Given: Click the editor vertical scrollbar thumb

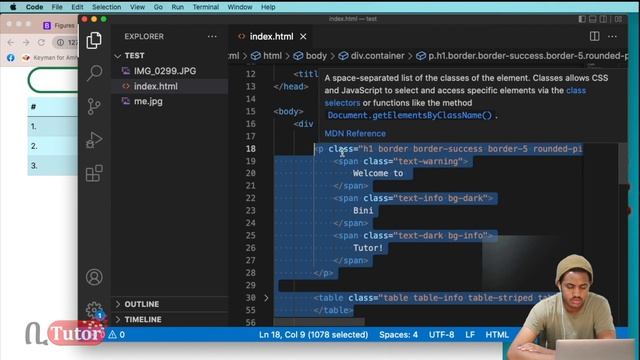Looking at the screenshot, I should [623, 163].
